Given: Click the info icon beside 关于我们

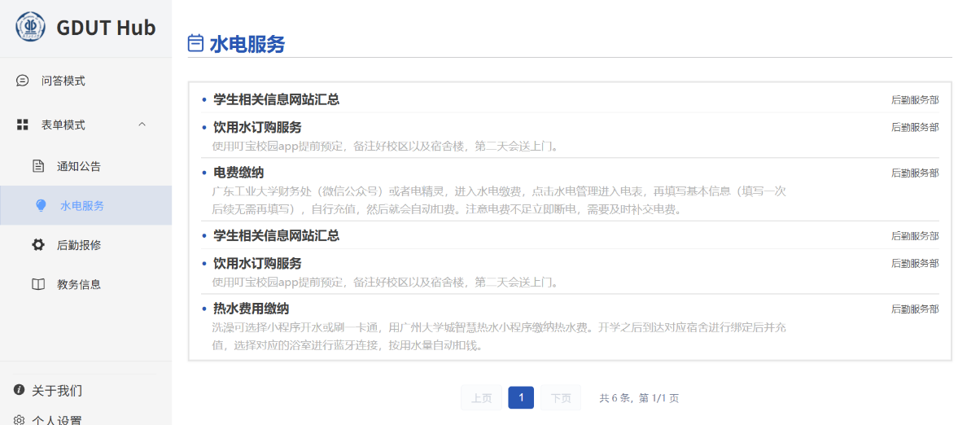Looking at the screenshot, I should (x=20, y=390).
